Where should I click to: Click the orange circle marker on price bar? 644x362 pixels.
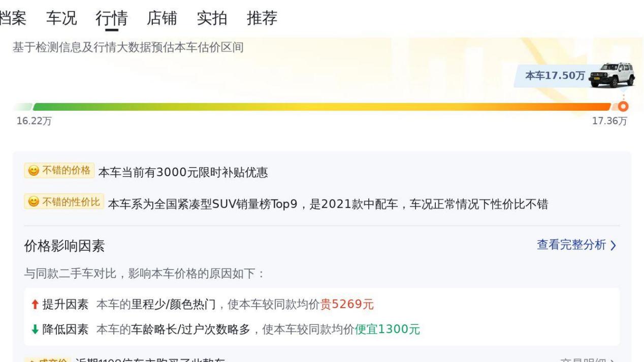(x=624, y=106)
